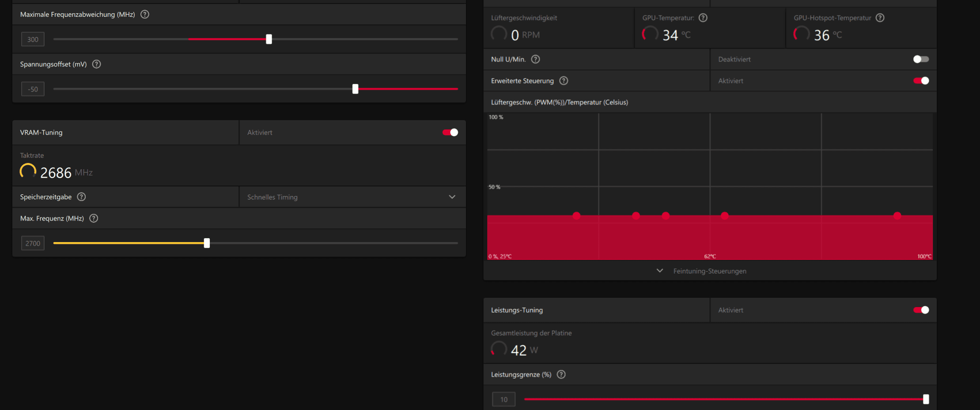Image resolution: width=980 pixels, height=410 pixels.
Task: Click the Leistungs-Tuning label
Action: pos(517,310)
